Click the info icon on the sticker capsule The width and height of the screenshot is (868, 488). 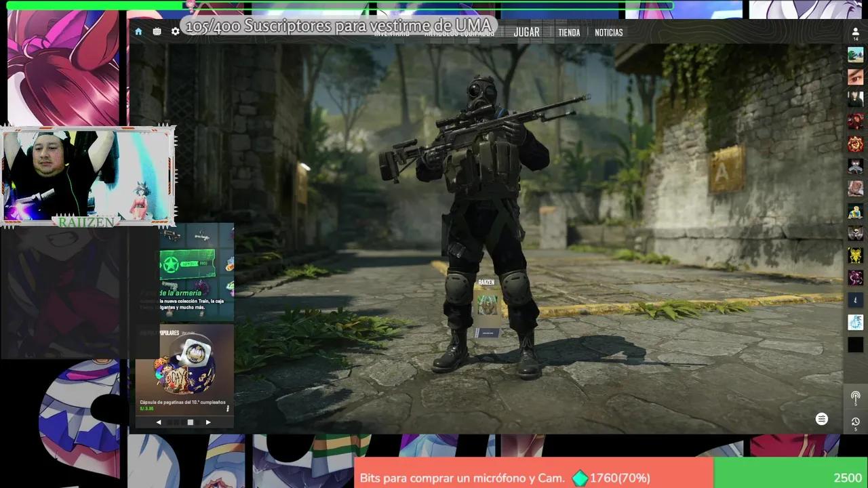pyautogui.click(x=226, y=409)
